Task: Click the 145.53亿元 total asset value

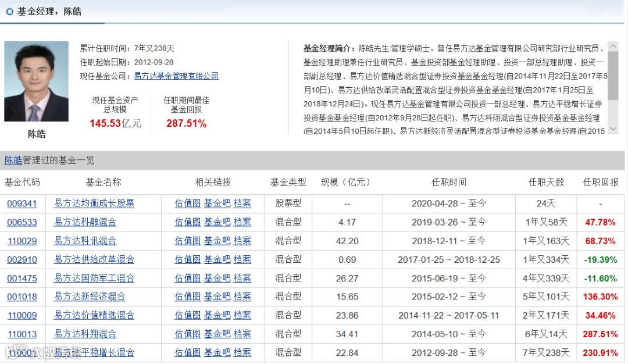Action: point(115,123)
